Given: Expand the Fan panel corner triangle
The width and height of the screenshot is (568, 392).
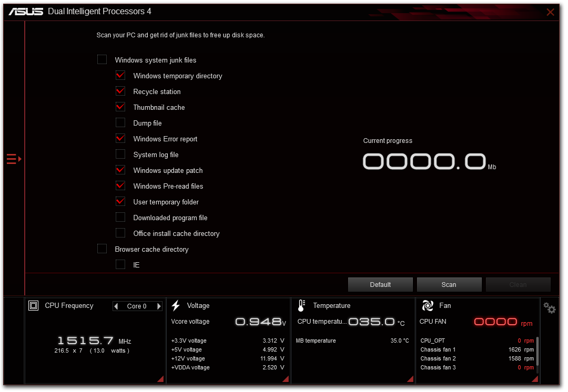Looking at the screenshot, I should 535,379.
